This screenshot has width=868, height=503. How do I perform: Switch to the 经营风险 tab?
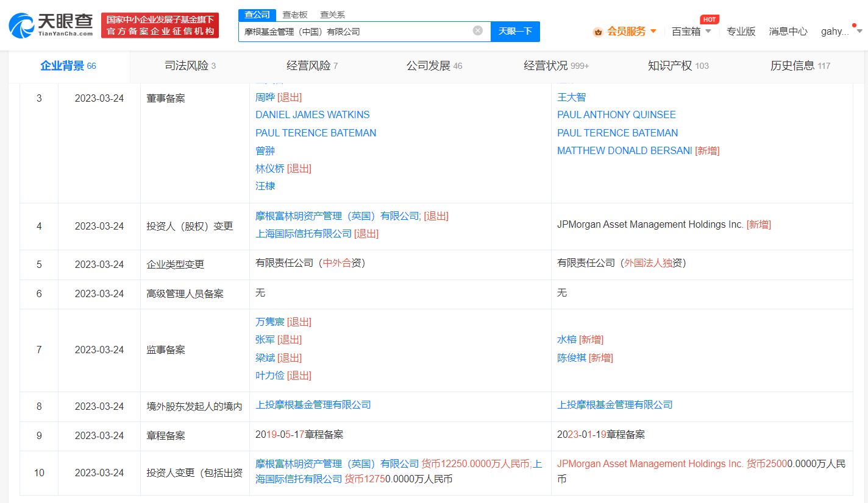[312, 66]
